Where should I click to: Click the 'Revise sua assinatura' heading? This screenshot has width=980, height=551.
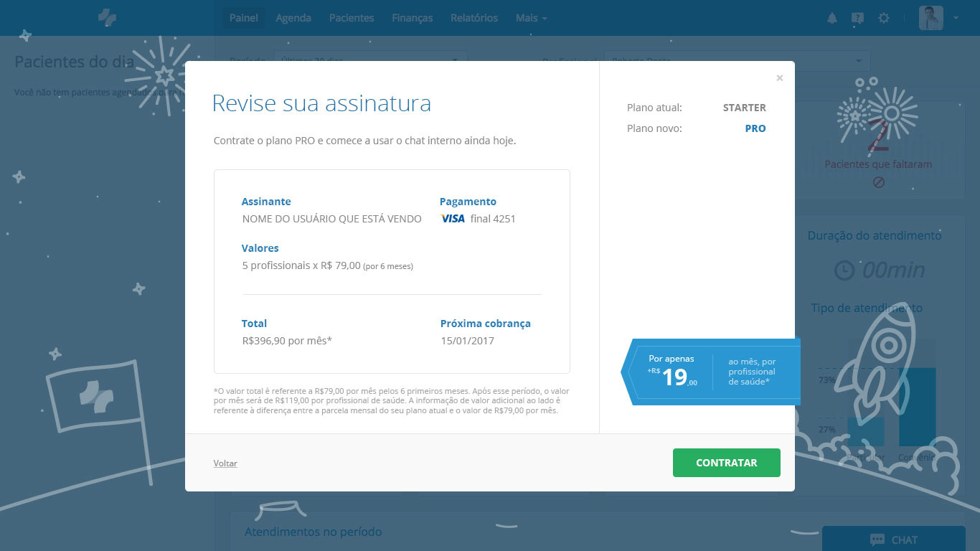[x=321, y=103]
